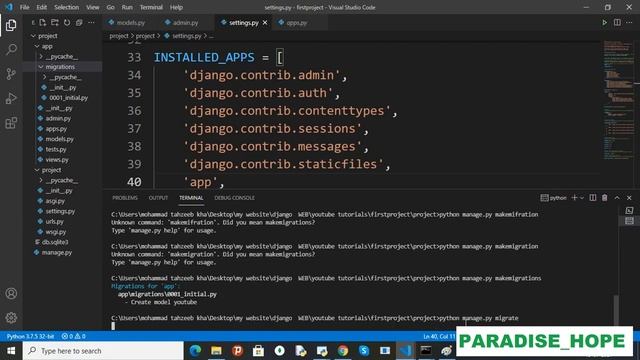The width and height of the screenshot is (640, 360).
Task: Open the File menu
Action: click(24, 7)
